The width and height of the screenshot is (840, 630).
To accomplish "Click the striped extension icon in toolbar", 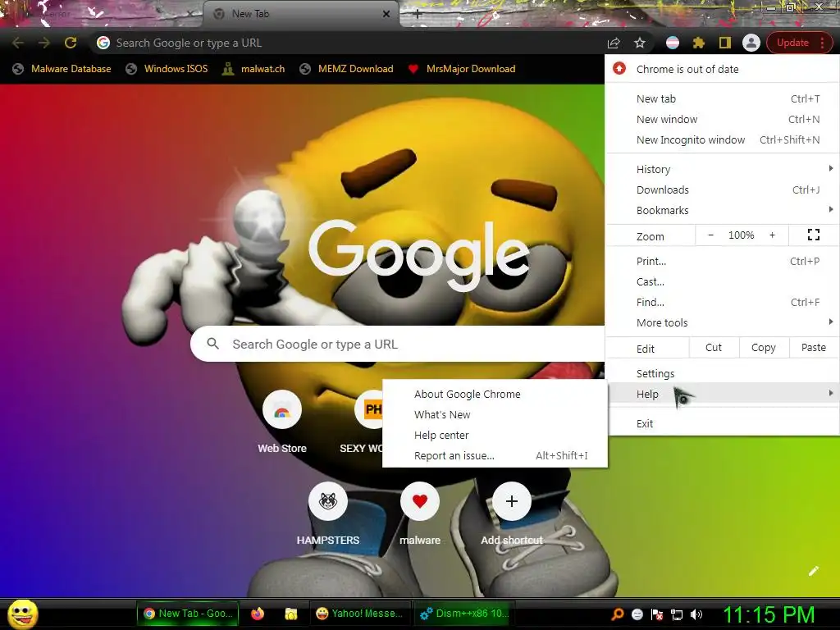I will tap(673, 43).
